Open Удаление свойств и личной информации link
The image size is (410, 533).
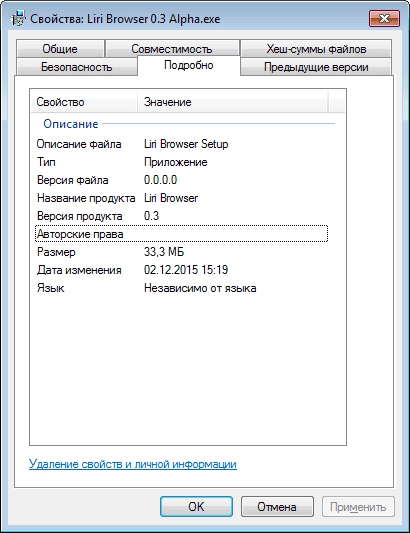[x=133, y=464]
